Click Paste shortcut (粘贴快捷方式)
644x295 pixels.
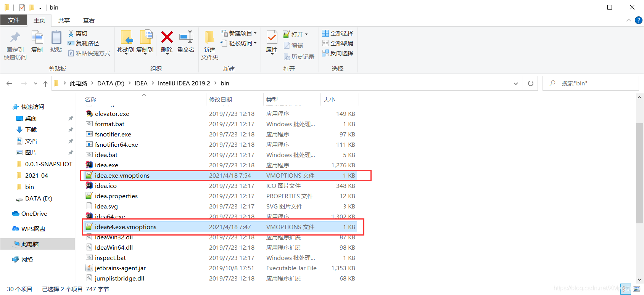(x=89, y=53)
